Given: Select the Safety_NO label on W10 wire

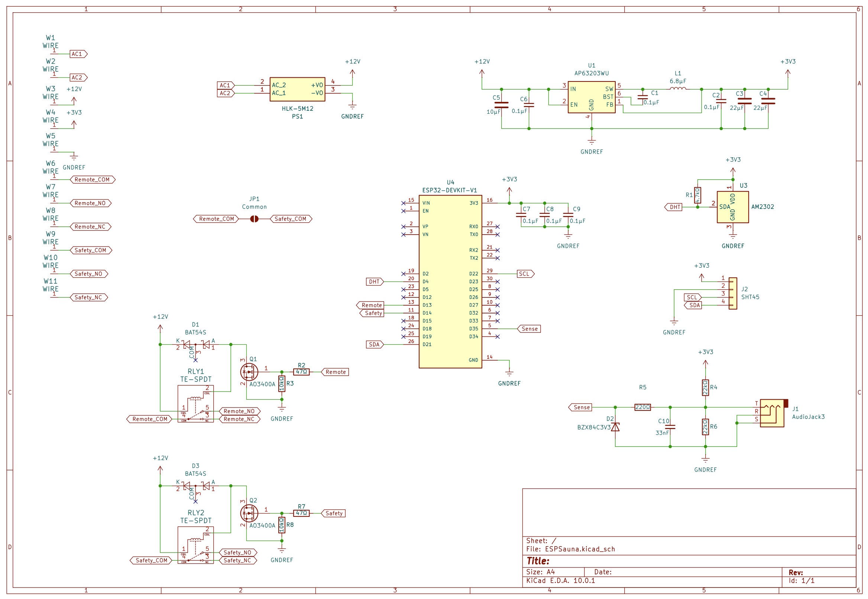Looking at the screenshot, I should click(x=89, y=274).
